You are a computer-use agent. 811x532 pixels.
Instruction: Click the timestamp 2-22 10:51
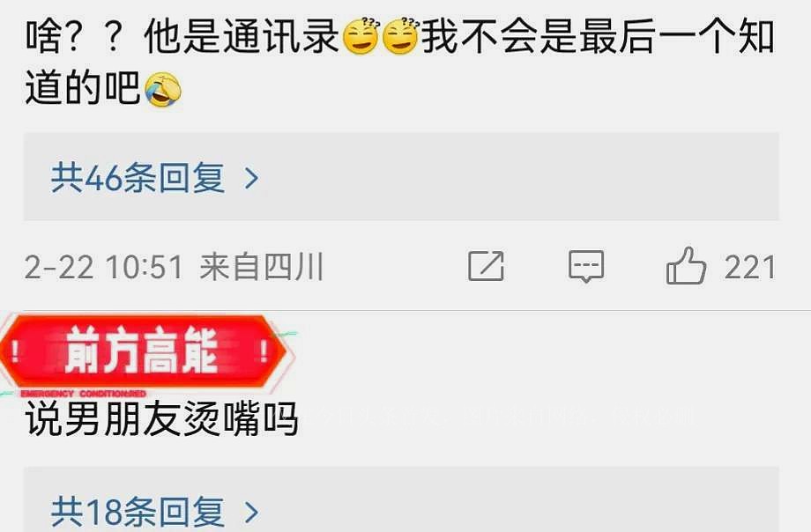[103, 268]
